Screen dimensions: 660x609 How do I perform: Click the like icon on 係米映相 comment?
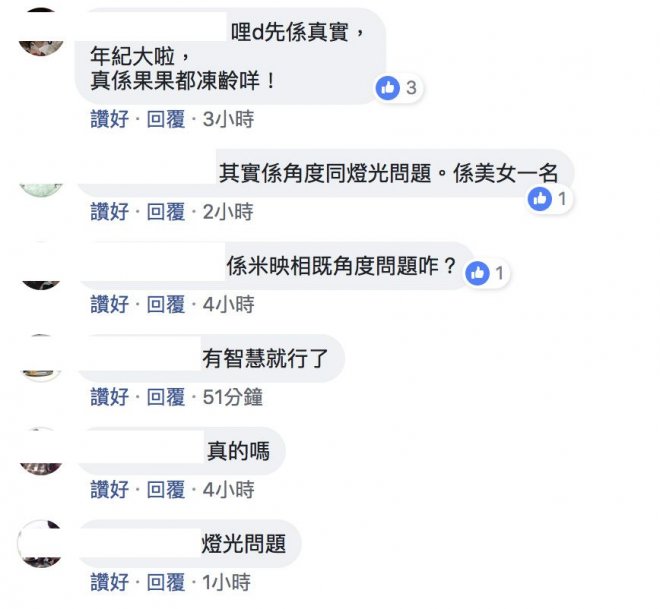click(x=477, y=273)
